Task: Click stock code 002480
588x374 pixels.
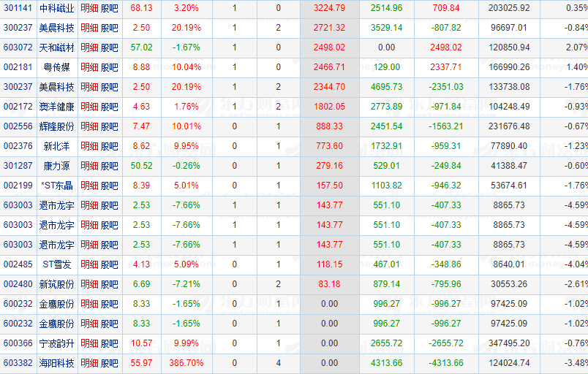Action: [18, 285]
